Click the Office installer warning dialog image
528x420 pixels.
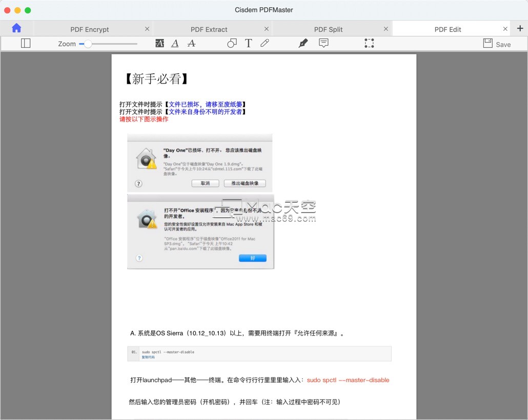click(x=201, y=232)
